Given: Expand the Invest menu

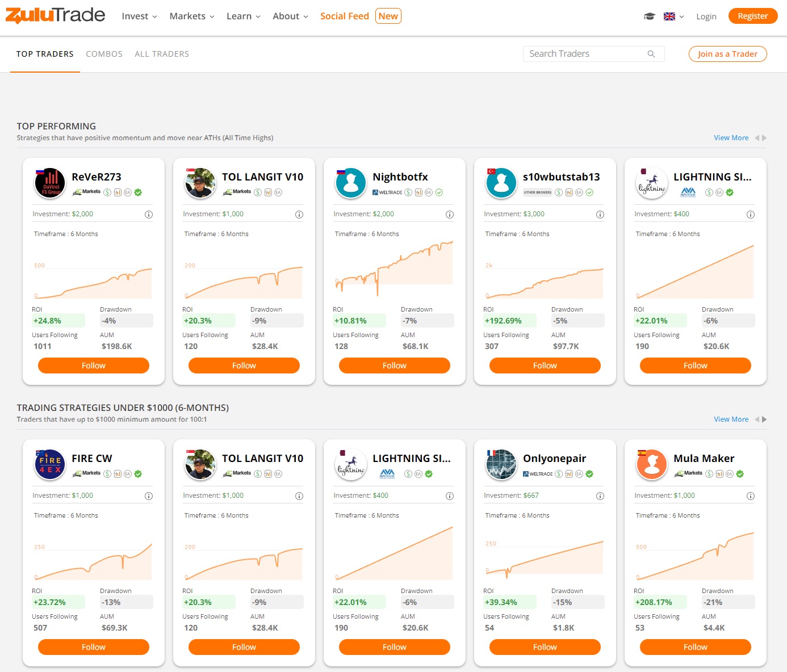Looking at the screenshot, I should tap(139, 16).
